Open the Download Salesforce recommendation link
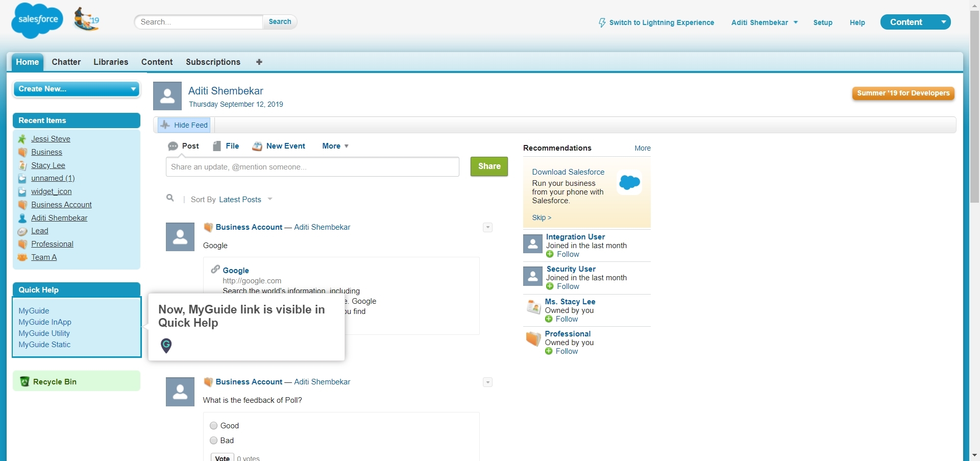 click(568, 172)
